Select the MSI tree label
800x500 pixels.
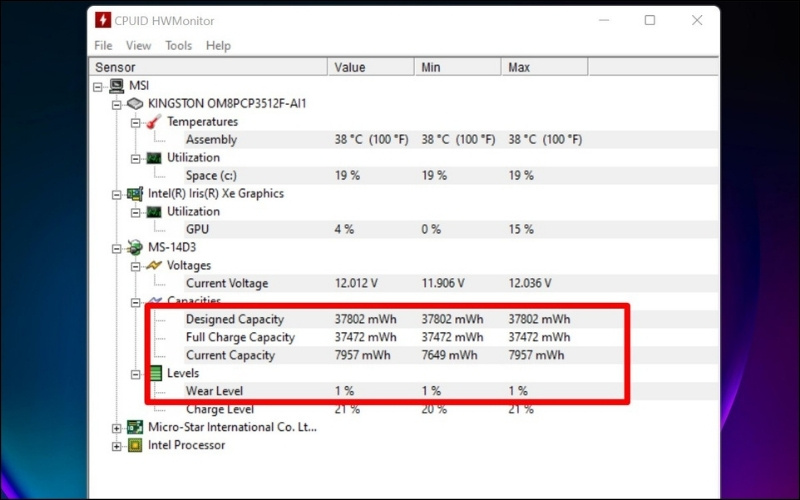coord(139,85)
